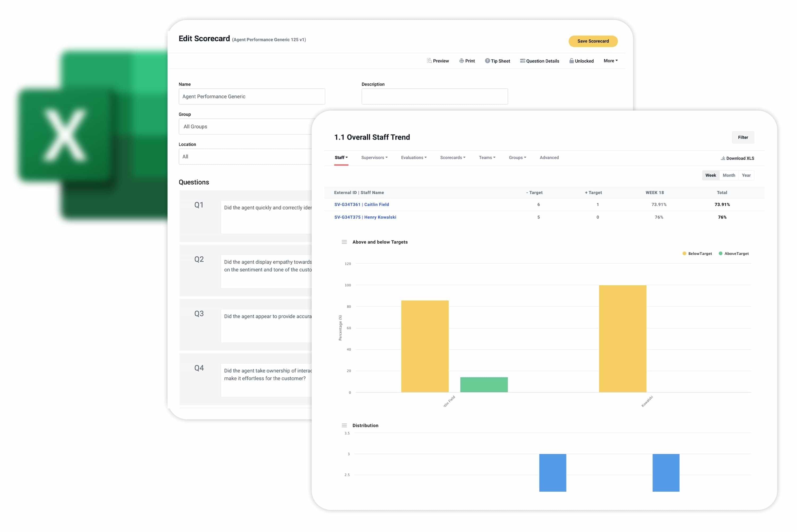Open the Distribution chart menu
Viewport: 797px width, 532px height.
pos(344,425)
